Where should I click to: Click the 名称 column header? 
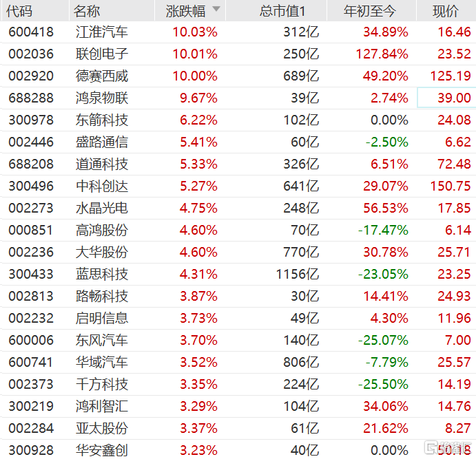click(87, 11)
